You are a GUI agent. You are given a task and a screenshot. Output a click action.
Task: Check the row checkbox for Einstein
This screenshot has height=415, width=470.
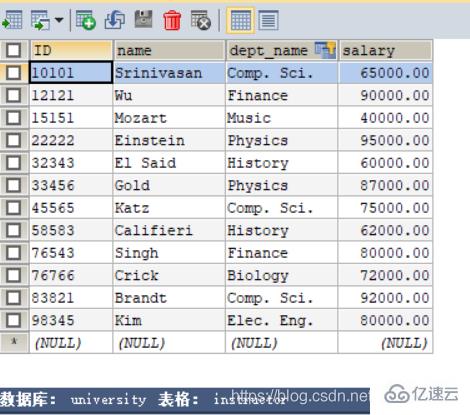click(x=13, y=140)
